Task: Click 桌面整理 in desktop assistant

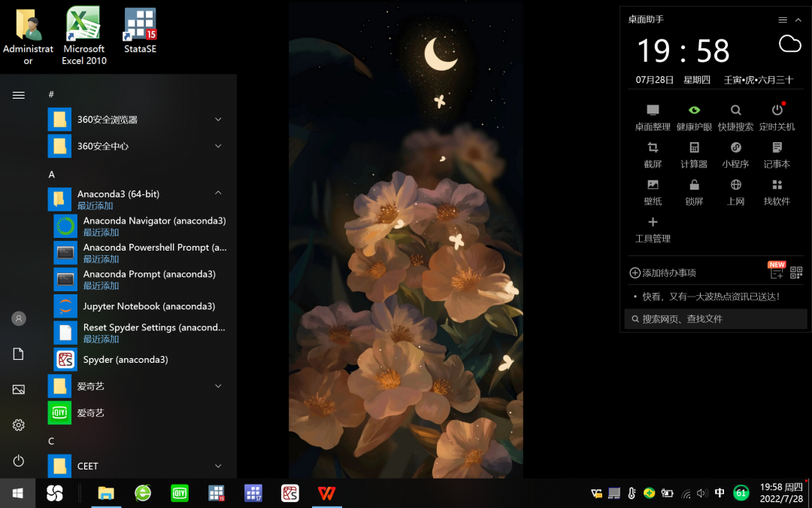Action: click(x=653, y=117)
